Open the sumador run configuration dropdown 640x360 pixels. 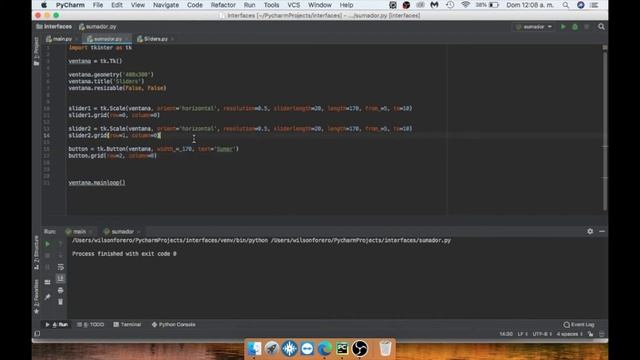coord(534,27)
